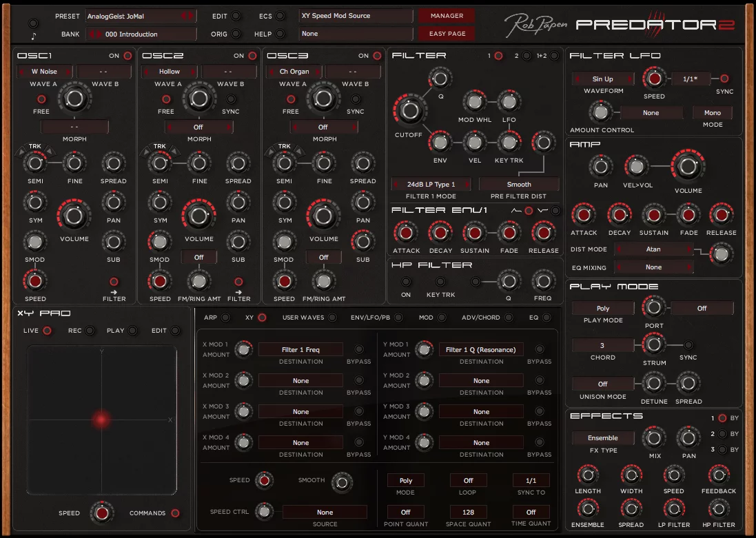Click the Effects FEEDBACK knob
Screen dimensions: 756x538
coord(718,475)
